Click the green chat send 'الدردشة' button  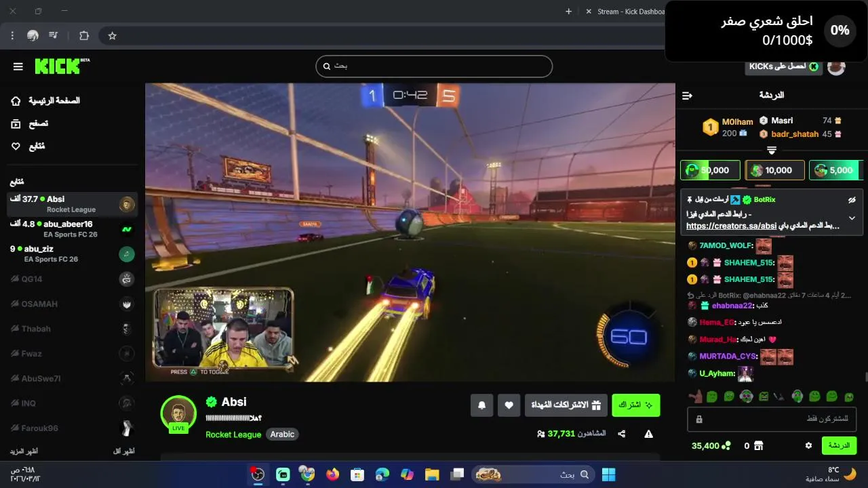click(839, 445)
